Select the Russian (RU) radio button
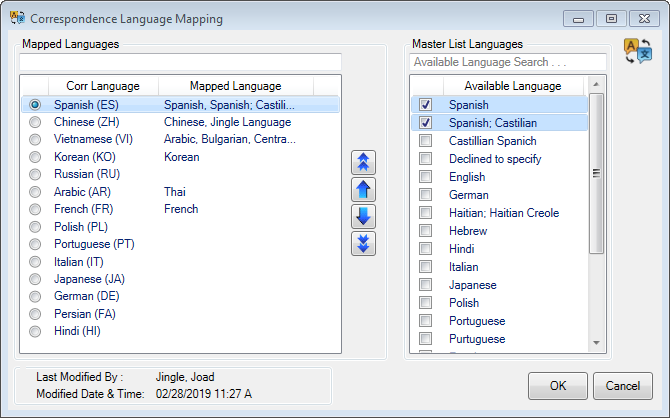The height and width of the screenshot is (418, 670). [x=35, y=174]
